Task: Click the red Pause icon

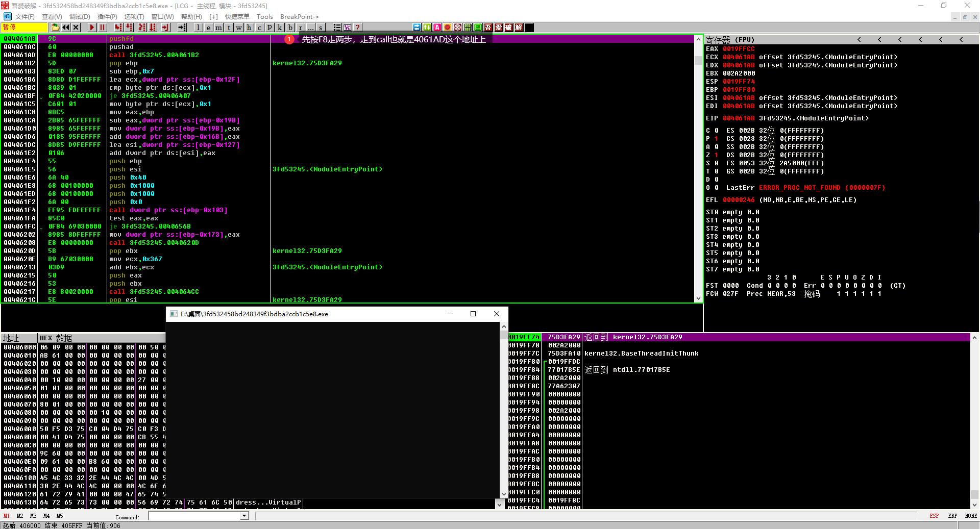Action: click(102, 28)
